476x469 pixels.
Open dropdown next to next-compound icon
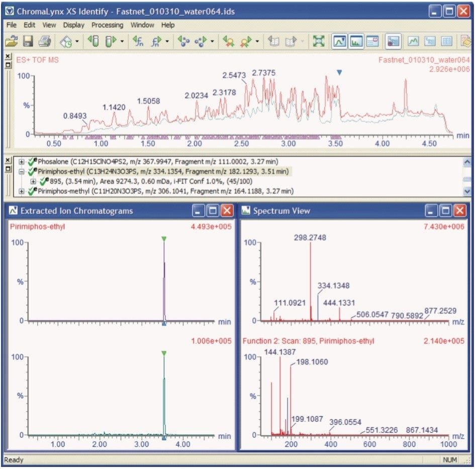click(212, 41)
